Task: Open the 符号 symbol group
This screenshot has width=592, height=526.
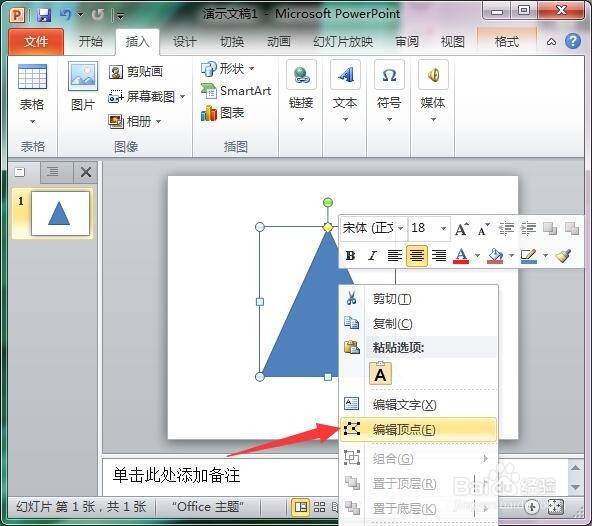Action: [389, 91]
